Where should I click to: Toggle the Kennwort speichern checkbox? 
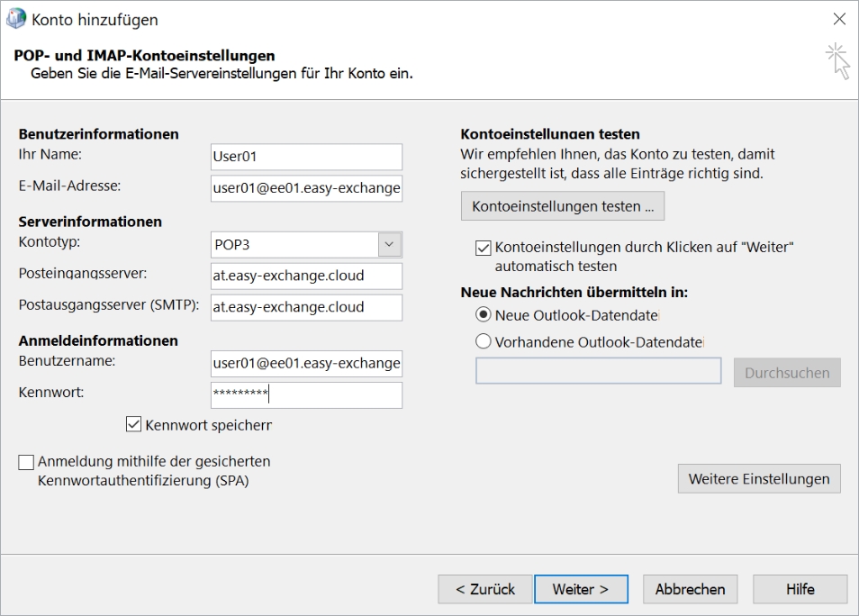click(x=133, y=424)
